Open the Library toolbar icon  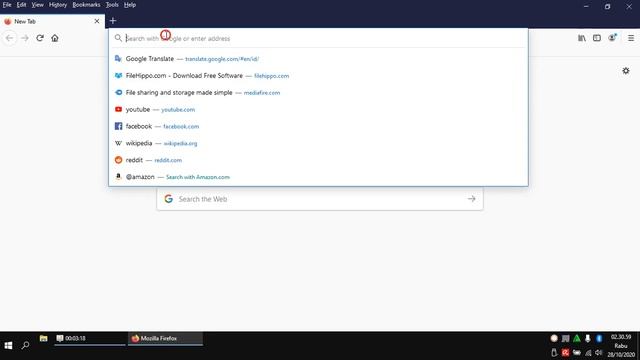582,38
